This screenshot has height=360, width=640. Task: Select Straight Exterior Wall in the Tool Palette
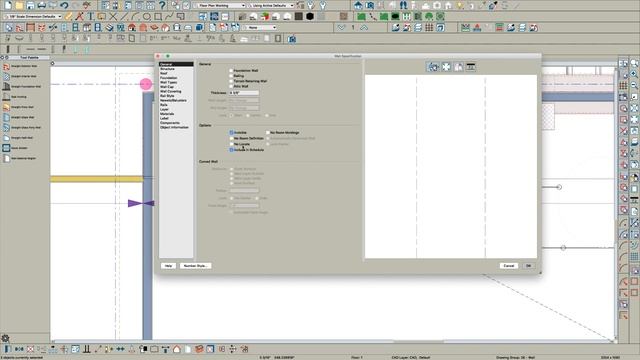tap(20, 66)
